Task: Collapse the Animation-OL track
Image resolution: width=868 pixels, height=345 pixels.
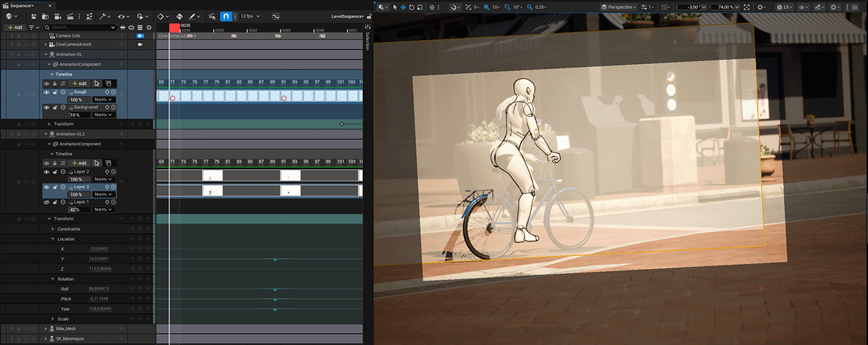Action: [46, 54]
